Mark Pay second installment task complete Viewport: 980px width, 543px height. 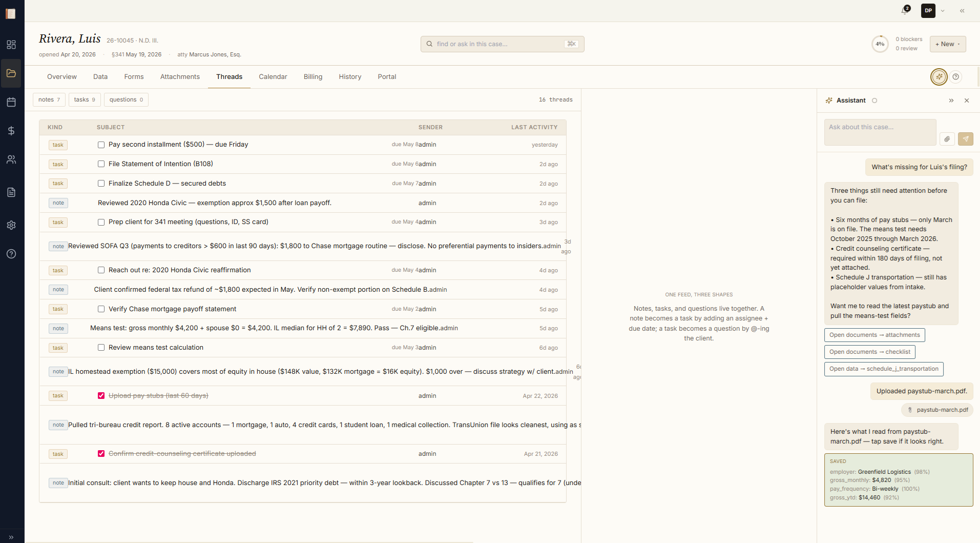point(101,145)
